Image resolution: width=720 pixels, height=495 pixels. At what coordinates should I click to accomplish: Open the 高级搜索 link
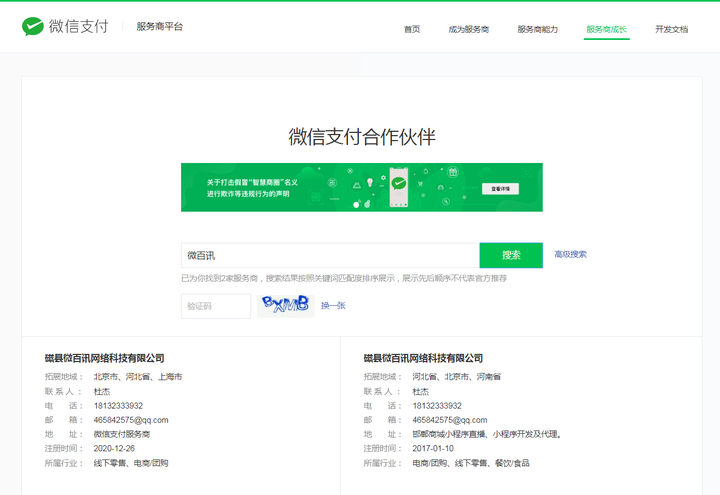[570, 254]
